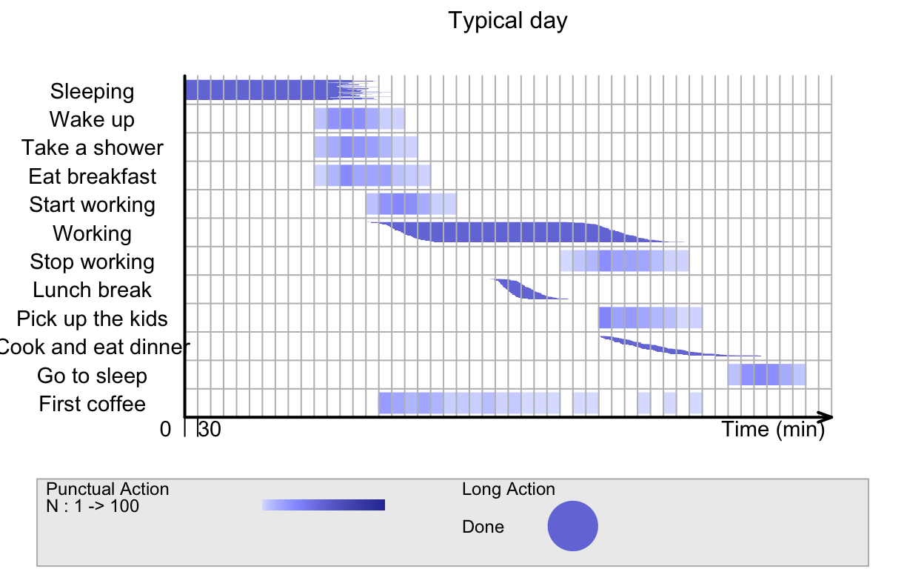Click the Done circle in legend

coord(572,526)
